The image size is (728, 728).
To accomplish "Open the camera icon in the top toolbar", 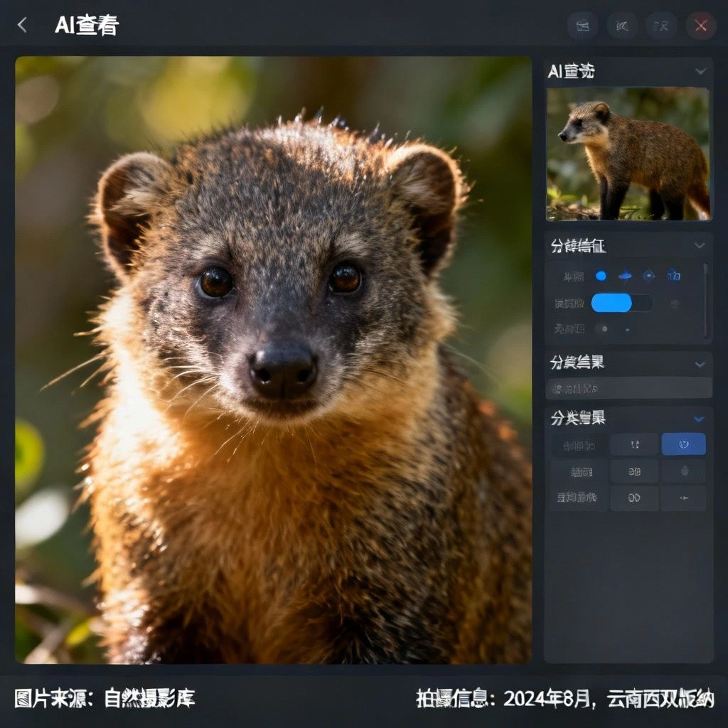I will coord(583,26).
